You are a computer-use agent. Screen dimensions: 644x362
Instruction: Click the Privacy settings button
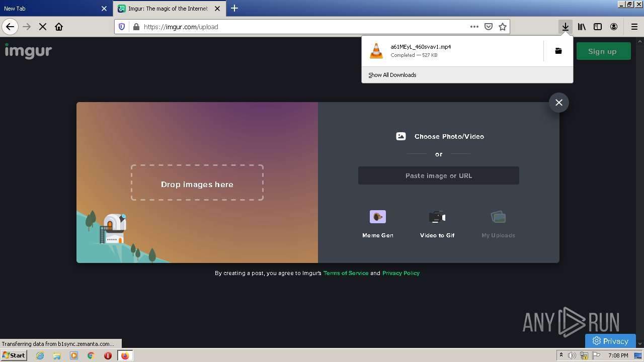(x=610, y=341)
